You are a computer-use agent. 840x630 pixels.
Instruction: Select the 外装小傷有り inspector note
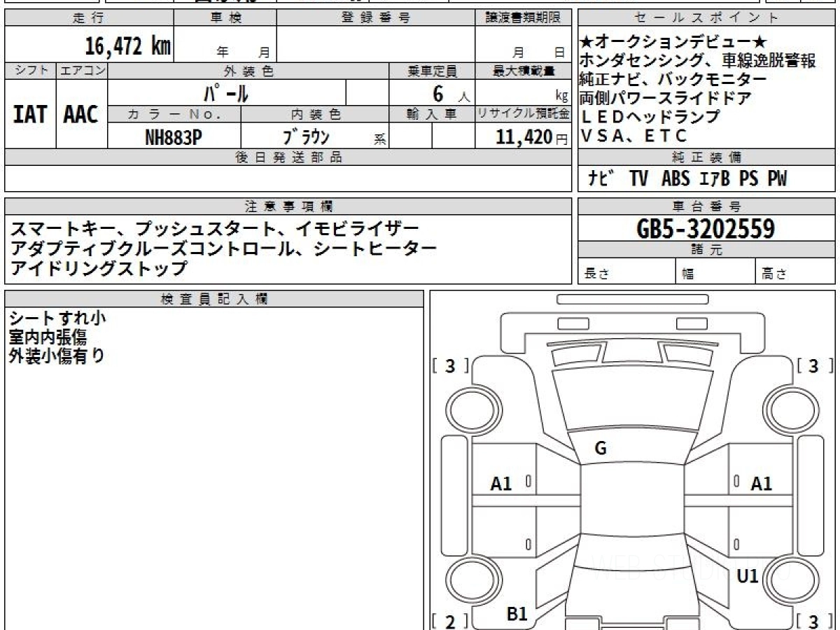[58, 356]
